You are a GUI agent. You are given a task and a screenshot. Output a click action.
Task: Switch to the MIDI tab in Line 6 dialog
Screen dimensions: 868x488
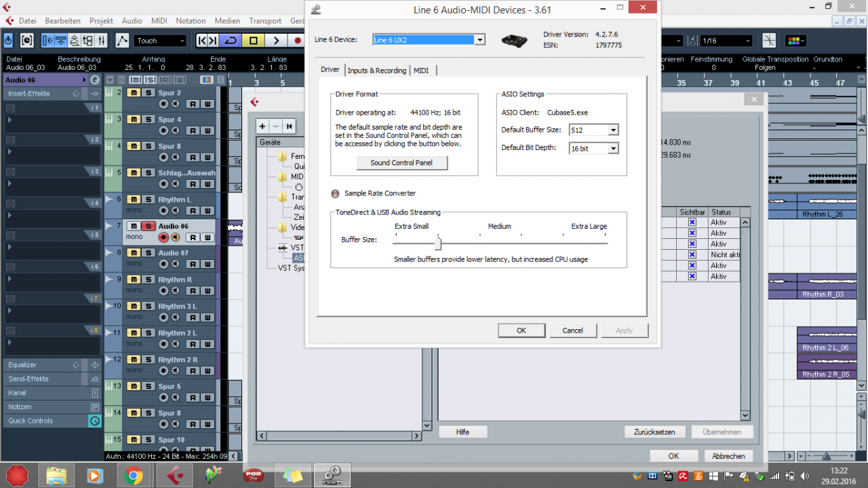421,71
